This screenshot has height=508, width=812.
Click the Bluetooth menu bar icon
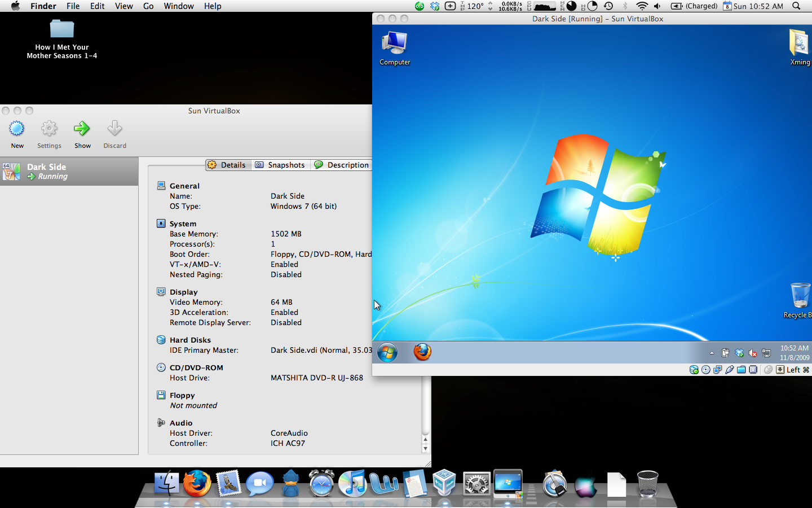[625, 6]
